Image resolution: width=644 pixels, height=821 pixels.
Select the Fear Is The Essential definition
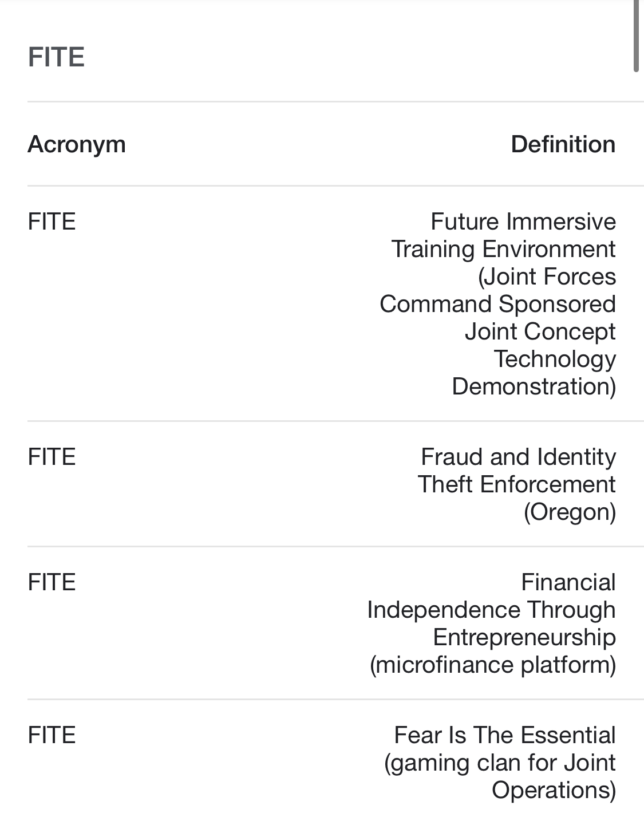click(x=500, y=763)
